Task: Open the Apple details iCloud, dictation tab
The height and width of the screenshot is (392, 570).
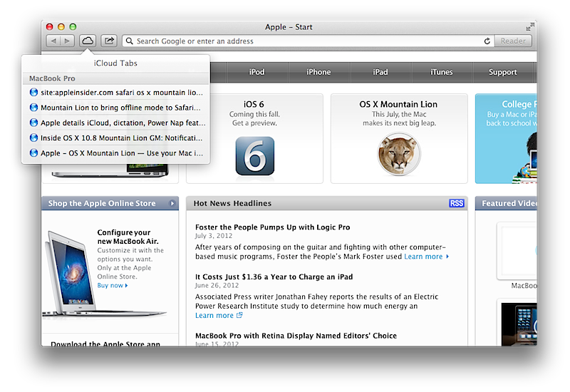Action: (x=115, y=123)
